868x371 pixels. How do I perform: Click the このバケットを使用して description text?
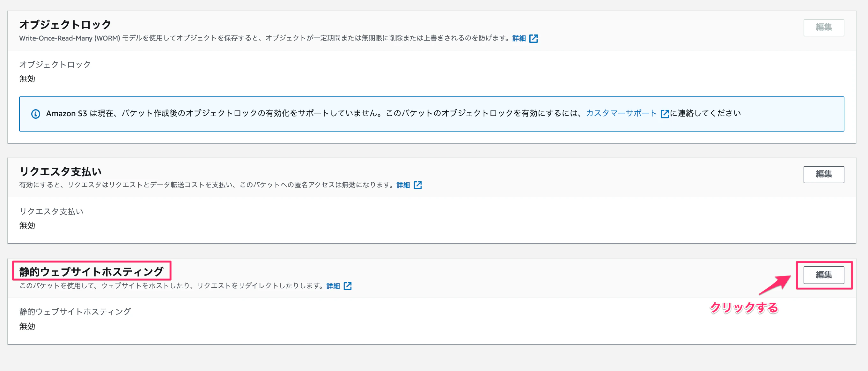[x=172, y=286]
